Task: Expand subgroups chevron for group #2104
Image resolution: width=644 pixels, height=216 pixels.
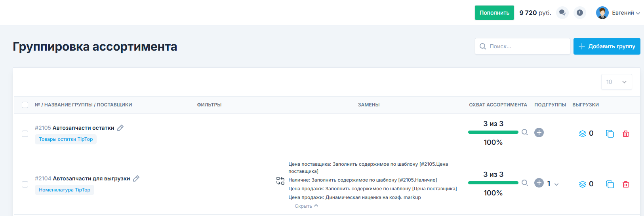Action: point(556,184)
